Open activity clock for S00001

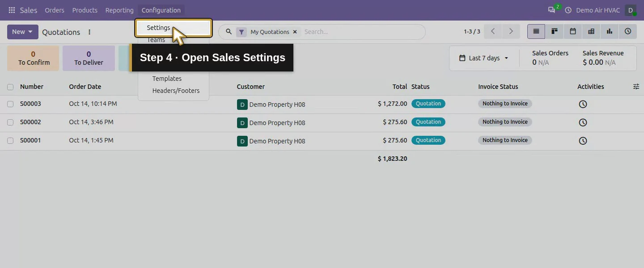(x=583, y=141)
